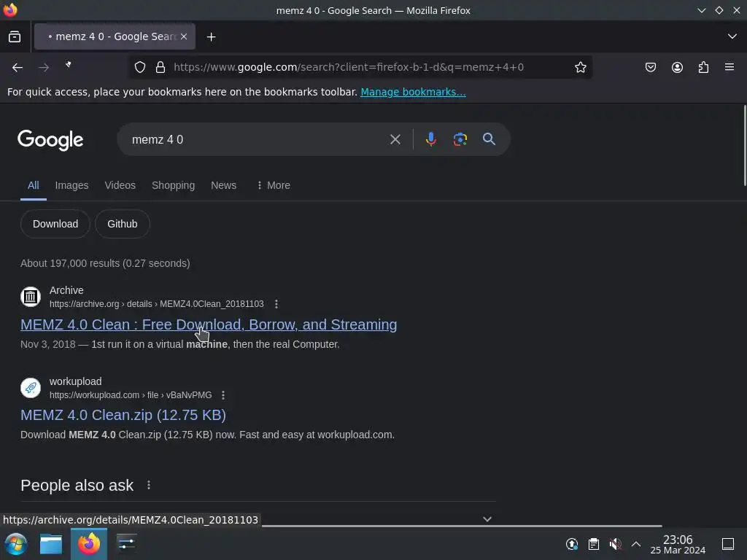Open window menu via title bar Firefox icon
Viewport: 747px width, 560px height.
point(10,10)
